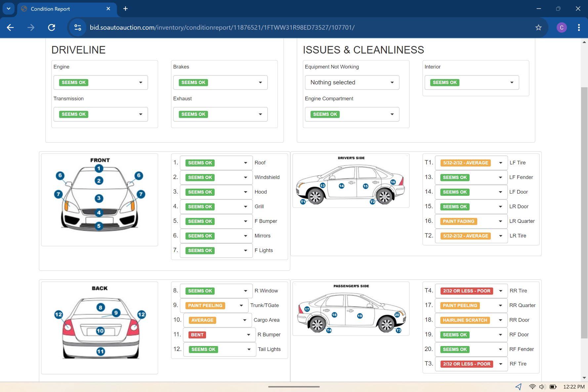This screenshot has height=392, width=588.
Task: Open the Transmission condition dropdown
Action: [x=101, y=114]
